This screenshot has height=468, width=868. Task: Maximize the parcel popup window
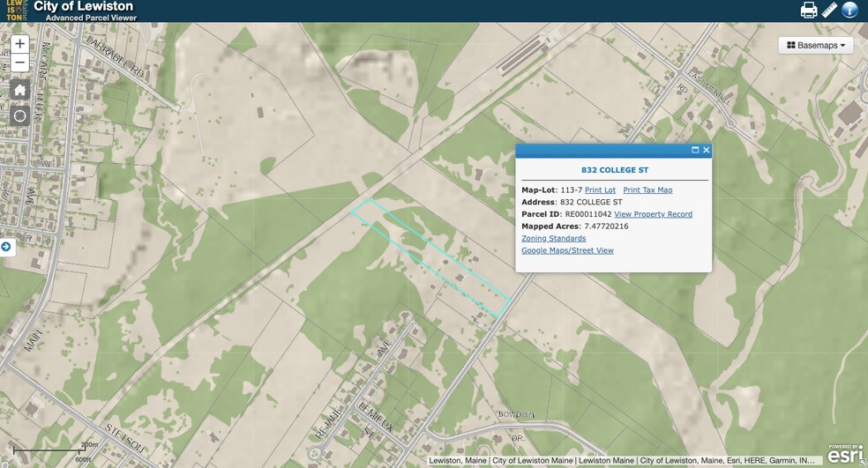point(695,150)
